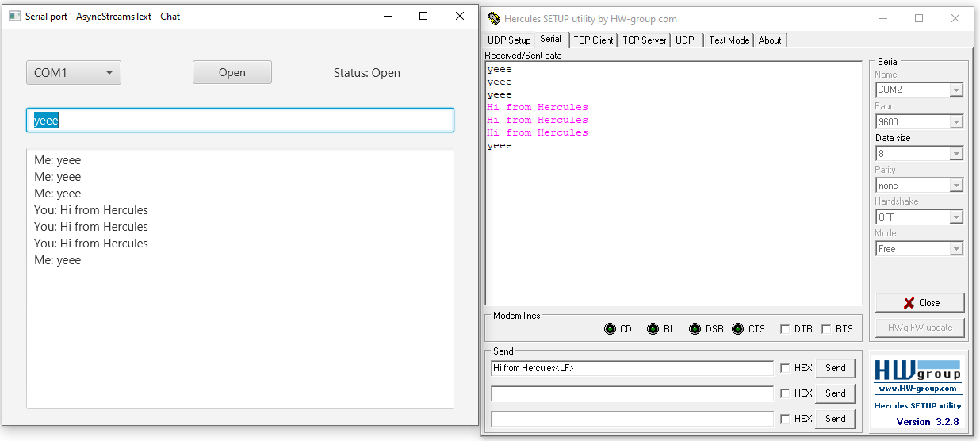
Task: Click the Hercules app icon in title bar
Action: (493, 18)
